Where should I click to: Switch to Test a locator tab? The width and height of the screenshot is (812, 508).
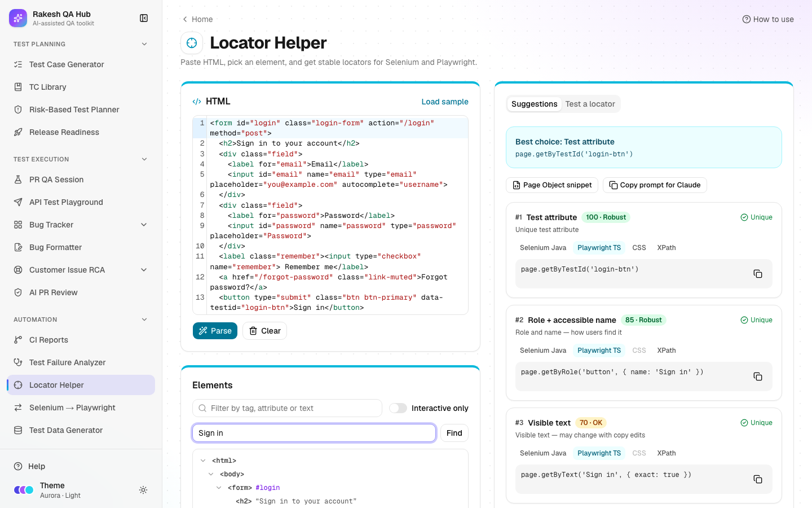590,104
